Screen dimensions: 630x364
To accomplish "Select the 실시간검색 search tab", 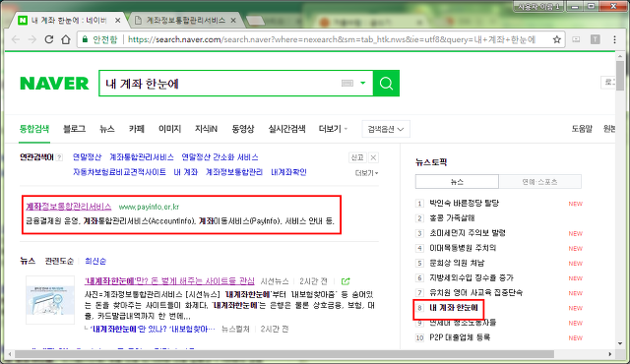I will pyautogui.click(x=286, y=129).
